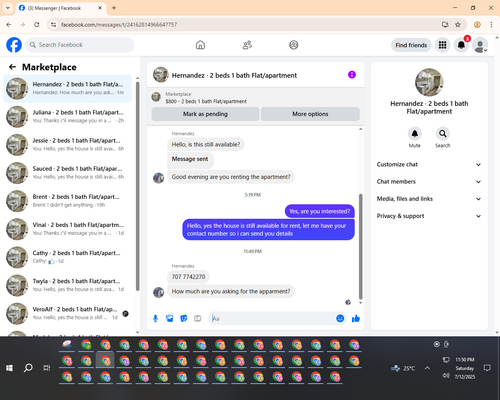Click the Hernandez profile picture in right panel
This screenshot has width=500, height=400.
429,82
